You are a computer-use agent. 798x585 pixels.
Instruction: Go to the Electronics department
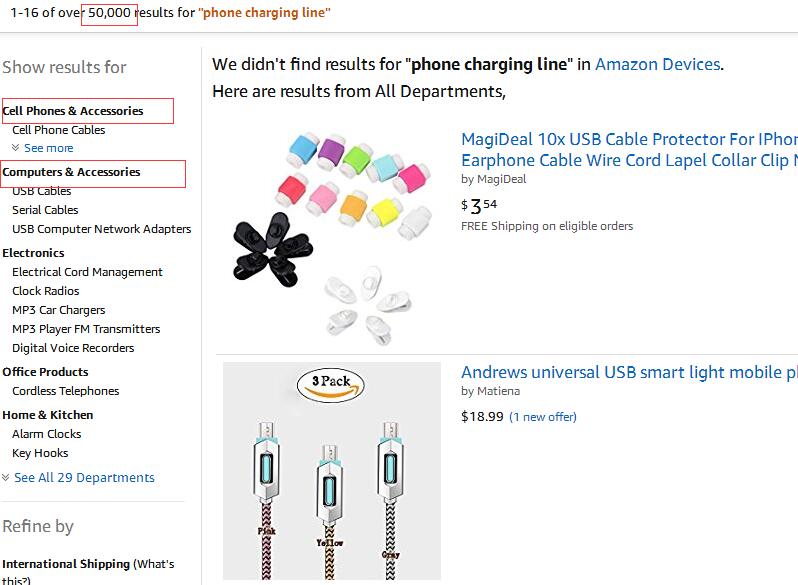tap(33, 253)
